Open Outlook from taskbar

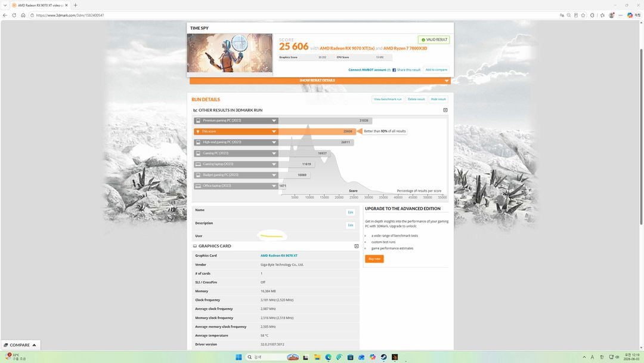[x=361, y=357]
